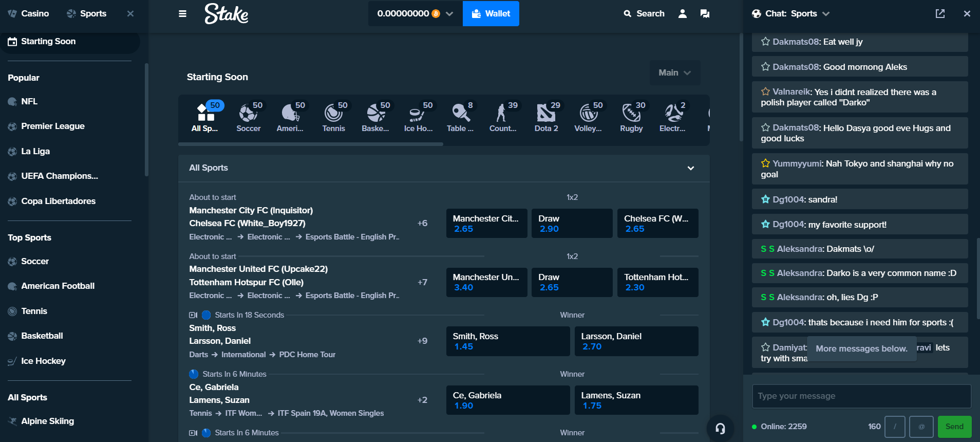Send the chat message
Screen dimensions: 980x442
[954, 427]
